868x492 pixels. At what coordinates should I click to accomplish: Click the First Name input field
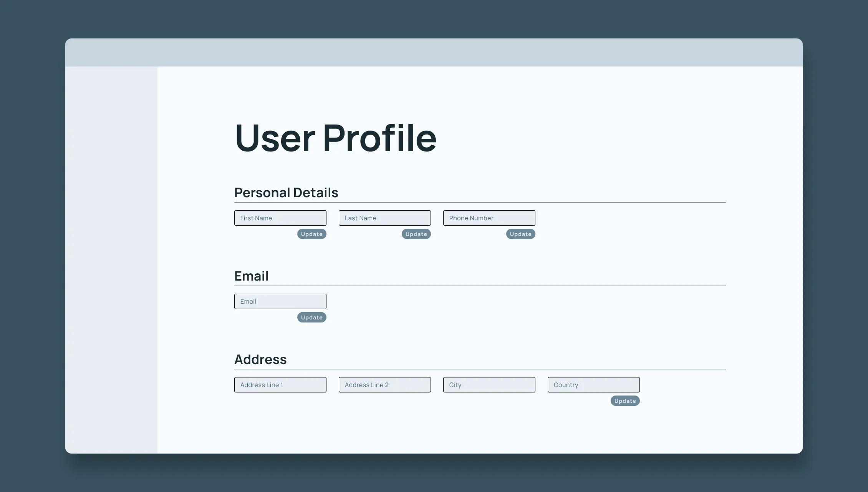(280, 218)
